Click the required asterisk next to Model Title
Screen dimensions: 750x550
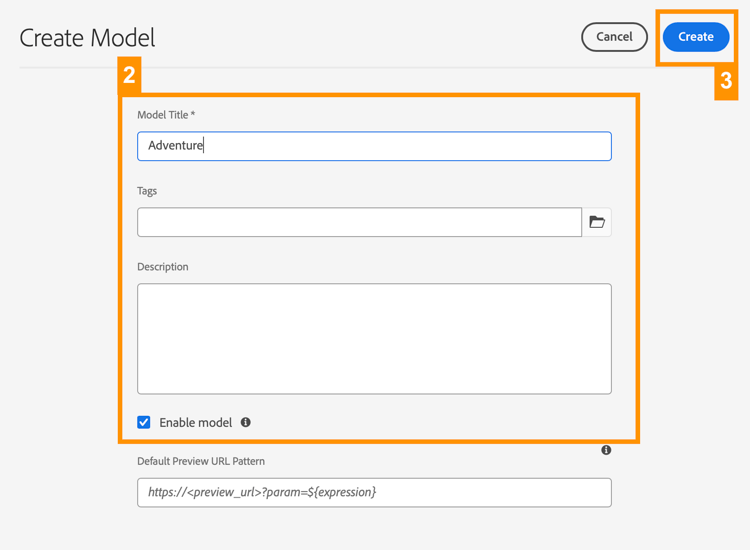tap(193, 115)
